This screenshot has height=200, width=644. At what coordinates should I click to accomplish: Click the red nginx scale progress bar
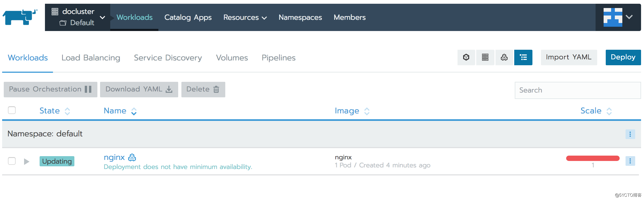tap(593, 158)
